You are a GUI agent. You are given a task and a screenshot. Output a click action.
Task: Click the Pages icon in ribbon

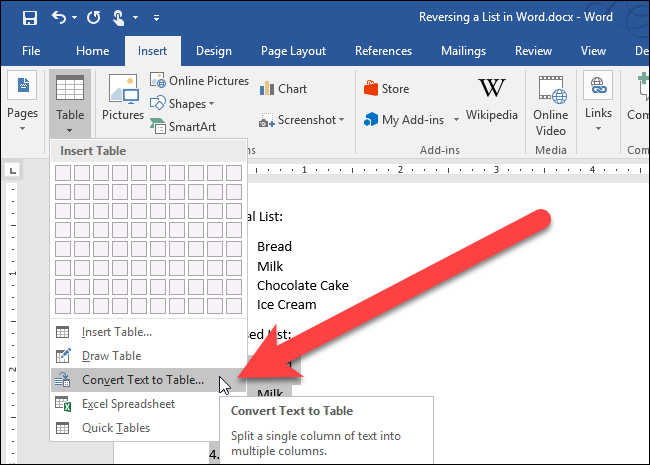pos(22,85)
